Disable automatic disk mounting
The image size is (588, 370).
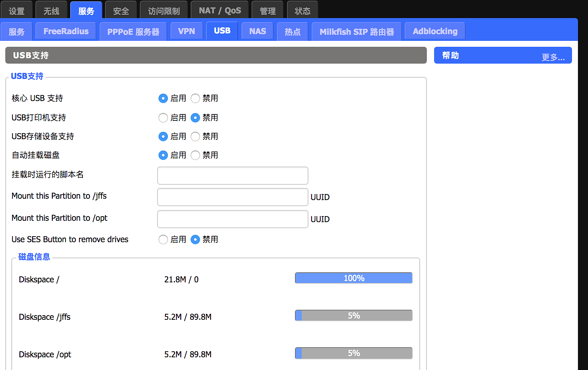tap(195, 155)
